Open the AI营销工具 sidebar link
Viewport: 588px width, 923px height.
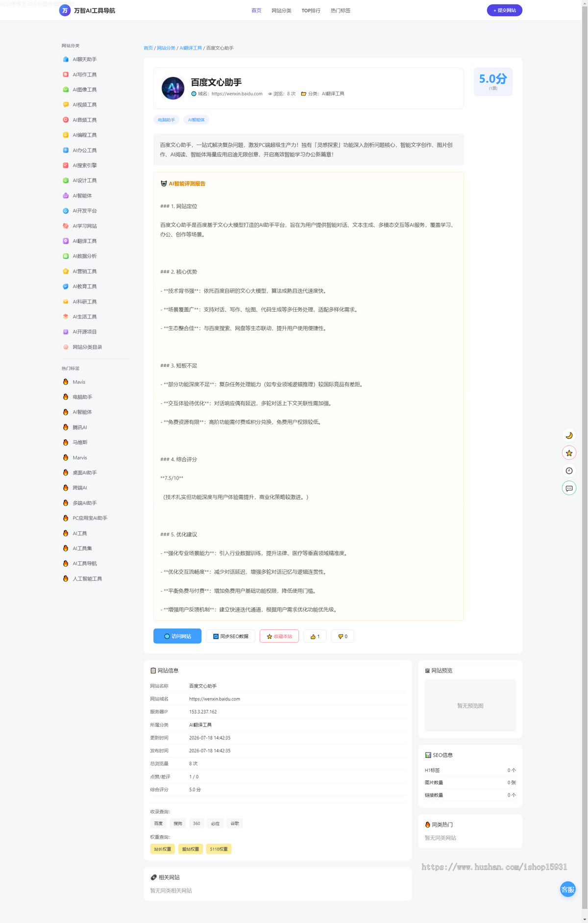(85, 271)
